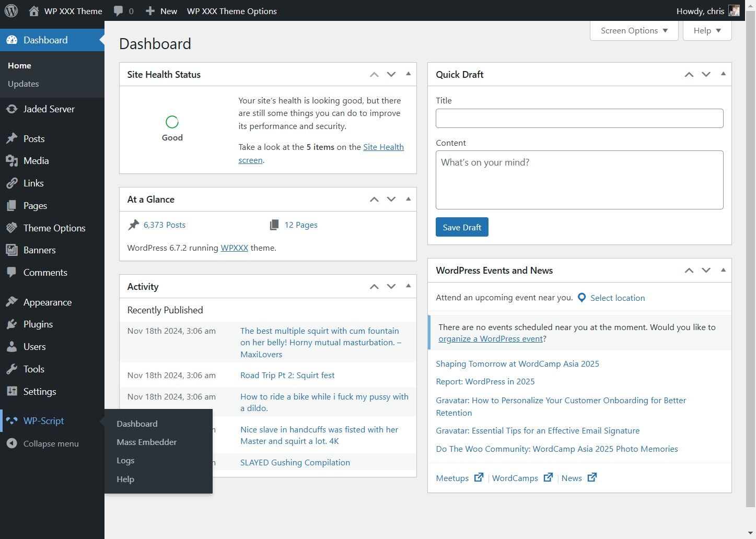
Task: Click the Tools wrench icon in sidebar
Action: pyautogui.click(x=11, y=369)
